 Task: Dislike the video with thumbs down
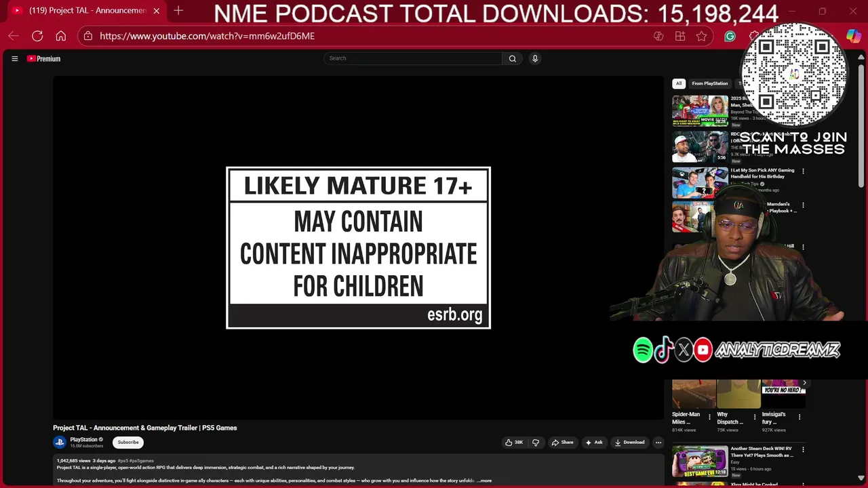coord(536,443)
